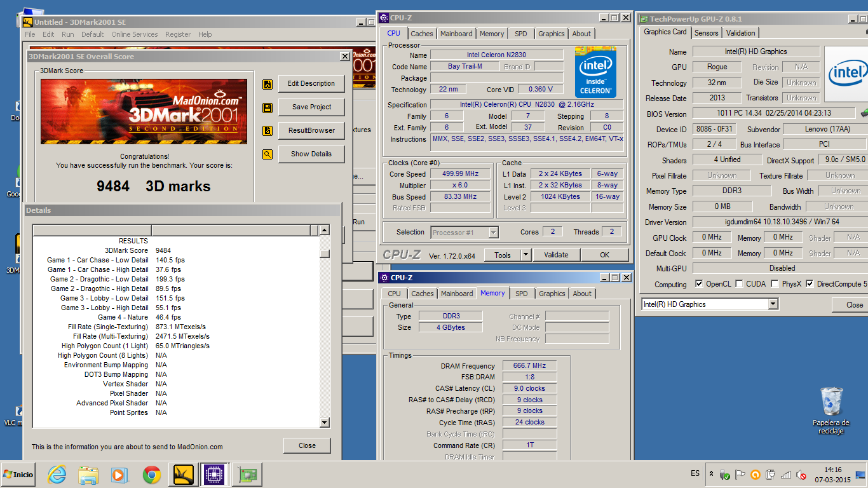Screen dimensions: 868x488
Task: Toggle the DirectCompute checkbox in GPU-Z
Action: (810, 284)
